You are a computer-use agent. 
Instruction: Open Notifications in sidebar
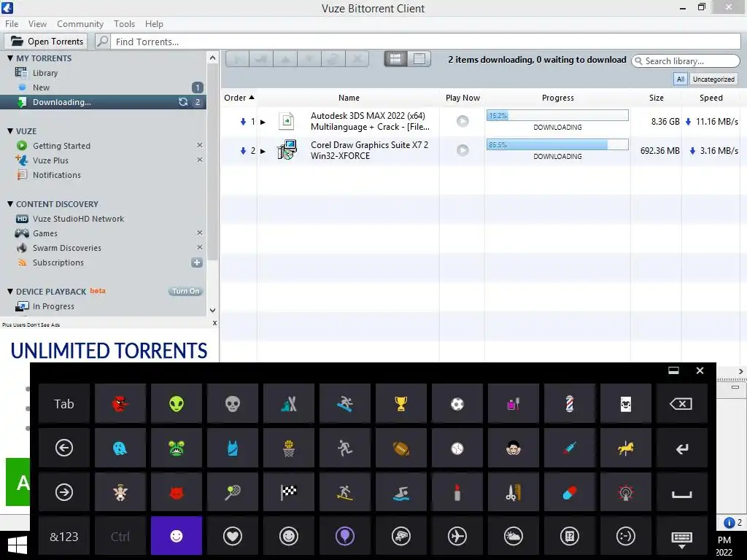pyautogui.click(x=56, y=175)
